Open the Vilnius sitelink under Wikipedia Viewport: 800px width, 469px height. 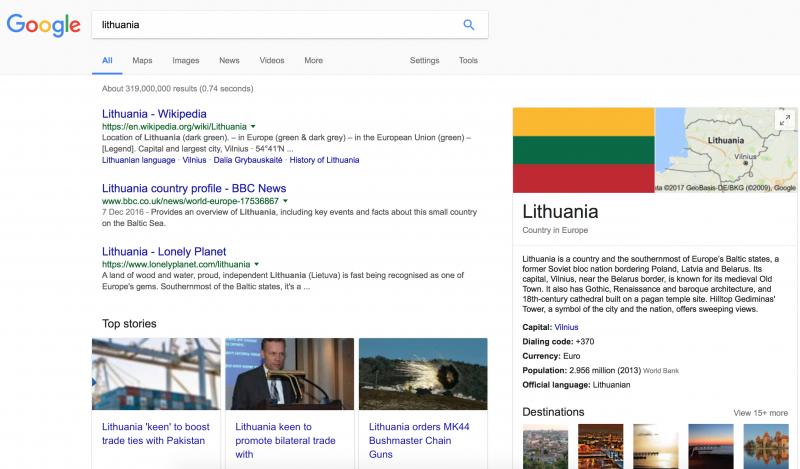point(194,160)
